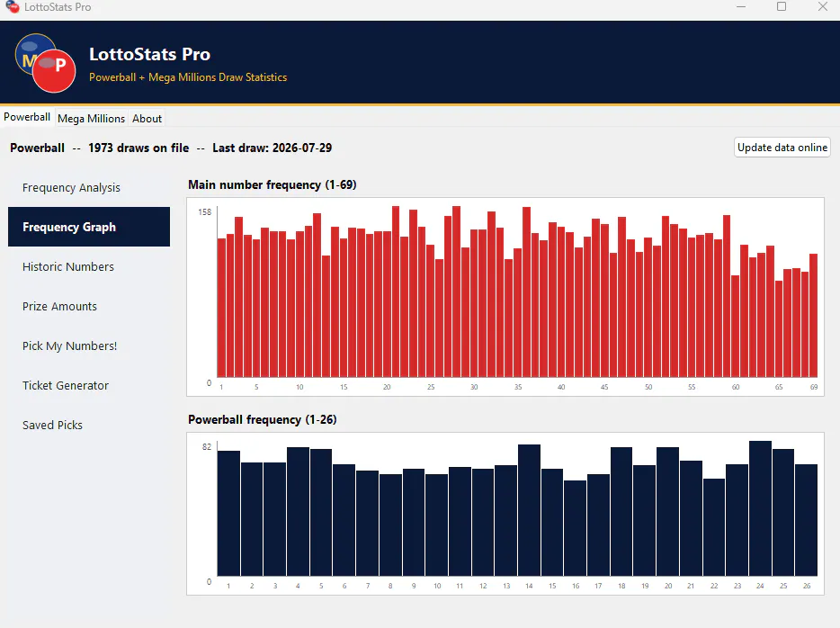Click the navy bar for Powerball number 22
The width and height of the screenshot is (840, 628).
tap(714, 527)
